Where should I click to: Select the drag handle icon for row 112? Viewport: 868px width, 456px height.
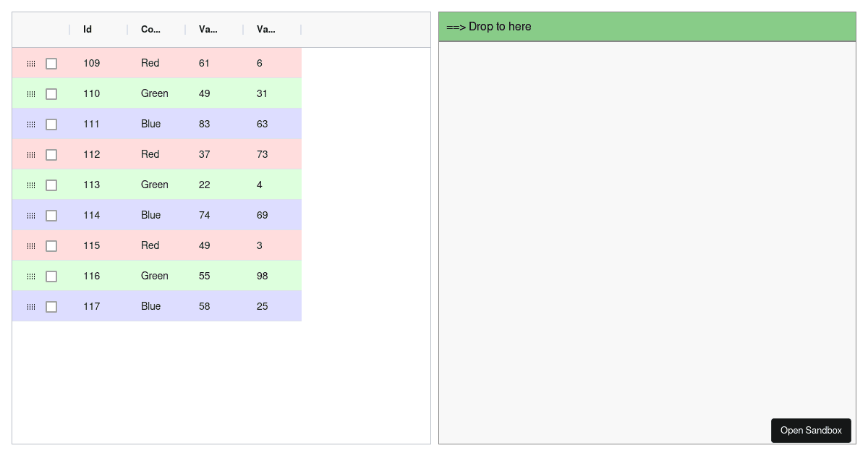[31, 154]
